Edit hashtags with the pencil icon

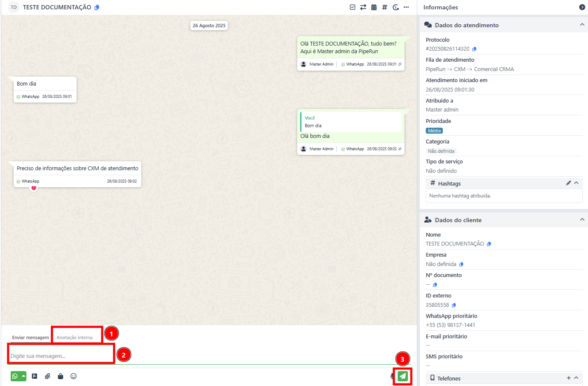coord(568,183)
